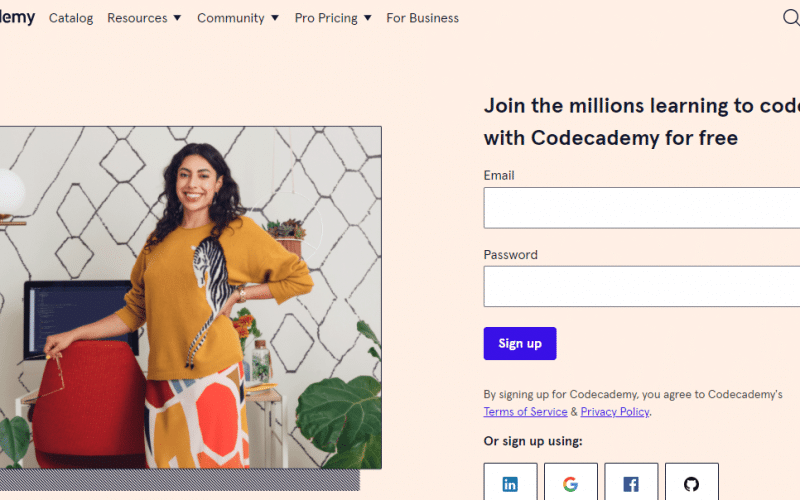The height and width of the screenshot is (500, 800).
Task: Open the search magnifier icon
Action: pos(791,17)
